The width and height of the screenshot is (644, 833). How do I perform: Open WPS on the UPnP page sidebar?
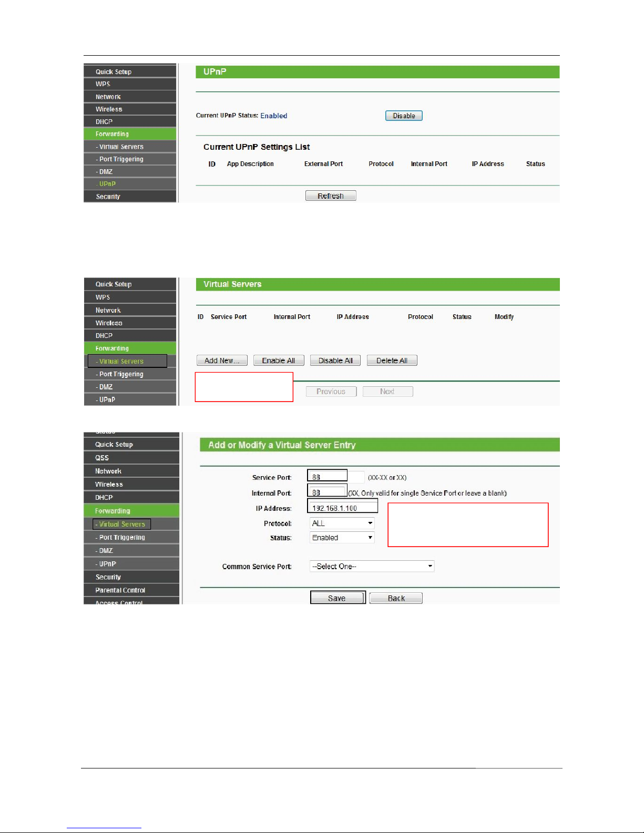tap(130, 84)
